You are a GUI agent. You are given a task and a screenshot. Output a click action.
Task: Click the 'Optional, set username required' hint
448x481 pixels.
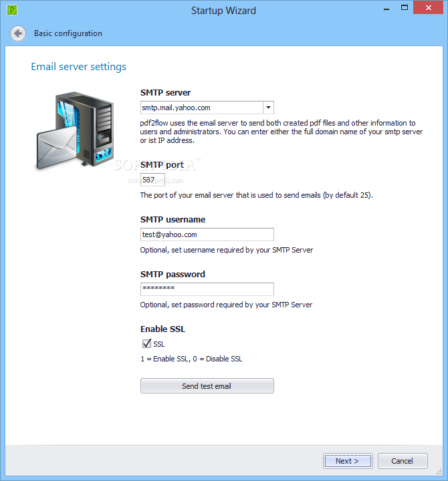click(x=227, y=250)
